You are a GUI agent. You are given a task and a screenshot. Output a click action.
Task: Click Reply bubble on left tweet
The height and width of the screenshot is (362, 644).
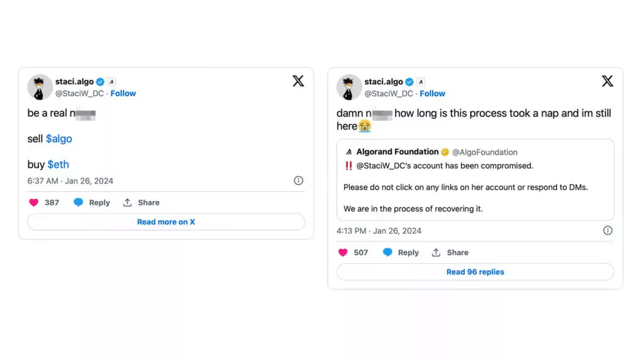tap(78, 202)
